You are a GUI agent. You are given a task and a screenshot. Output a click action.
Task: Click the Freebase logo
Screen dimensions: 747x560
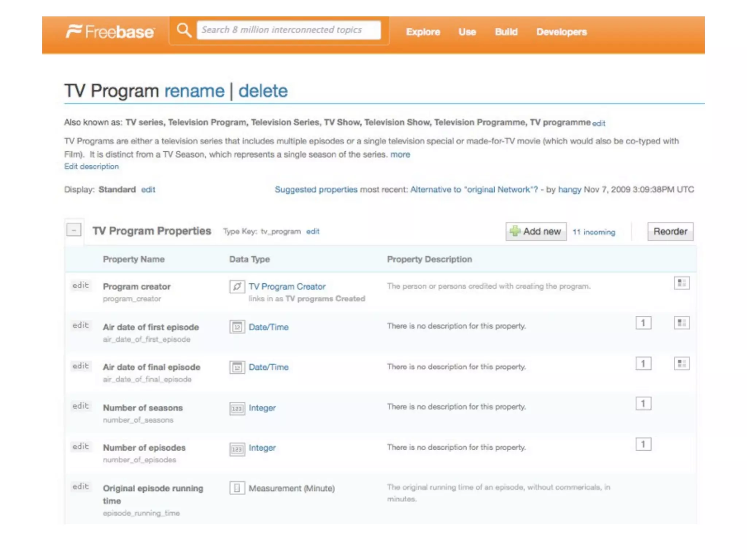click(x=110, y=32)
